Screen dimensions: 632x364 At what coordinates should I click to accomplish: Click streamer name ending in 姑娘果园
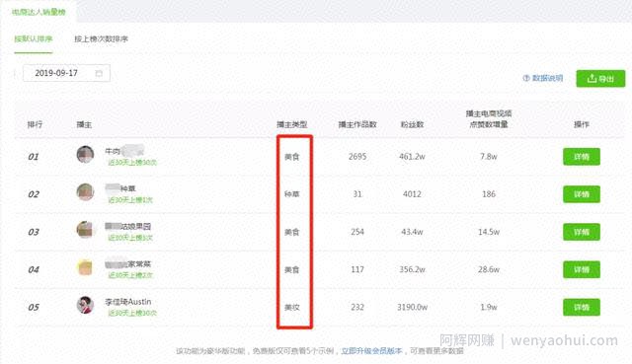(x=127, y=226)
